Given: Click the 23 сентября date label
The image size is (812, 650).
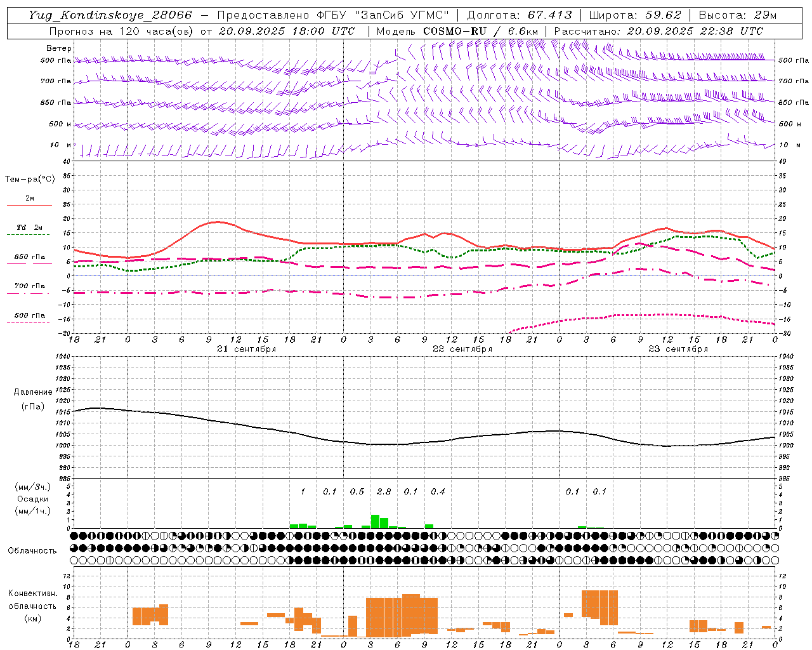Looking at the screenshot, I should 678,349.
